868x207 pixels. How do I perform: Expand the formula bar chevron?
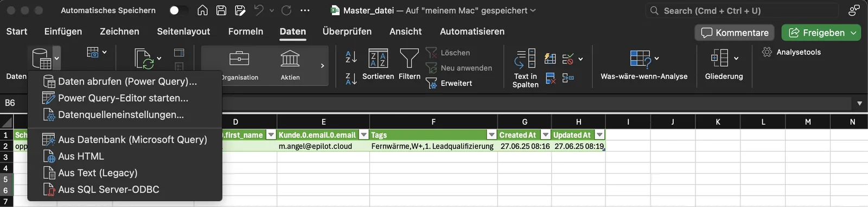point(859,103)
